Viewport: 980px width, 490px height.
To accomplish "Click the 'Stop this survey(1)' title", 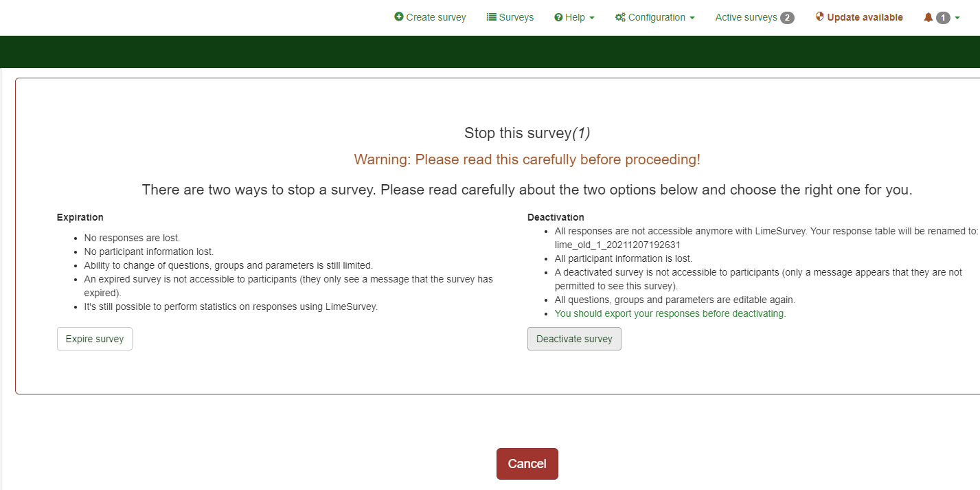I will coord(527,133).
